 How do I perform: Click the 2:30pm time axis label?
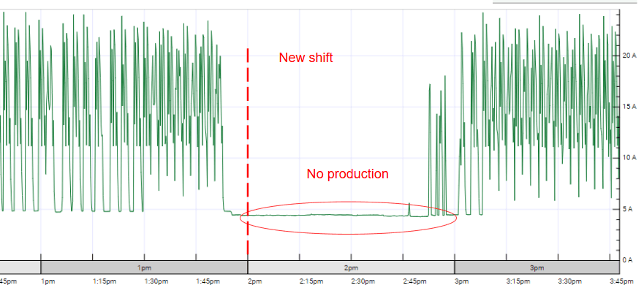click(x=363, y=281)
